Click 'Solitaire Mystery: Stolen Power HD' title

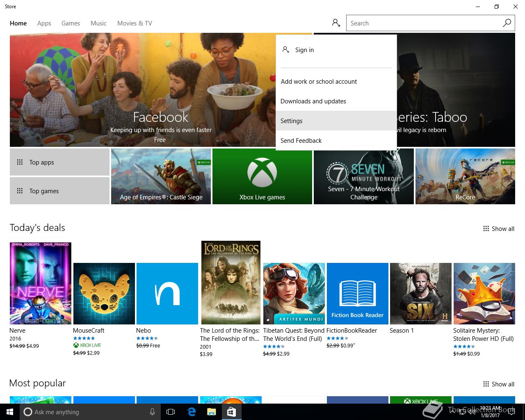tap(483, 334)
